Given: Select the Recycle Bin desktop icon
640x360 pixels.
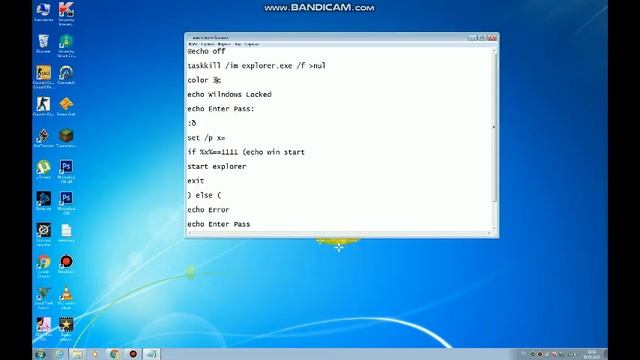Looking at the screenshot, I should pos(43,43).
